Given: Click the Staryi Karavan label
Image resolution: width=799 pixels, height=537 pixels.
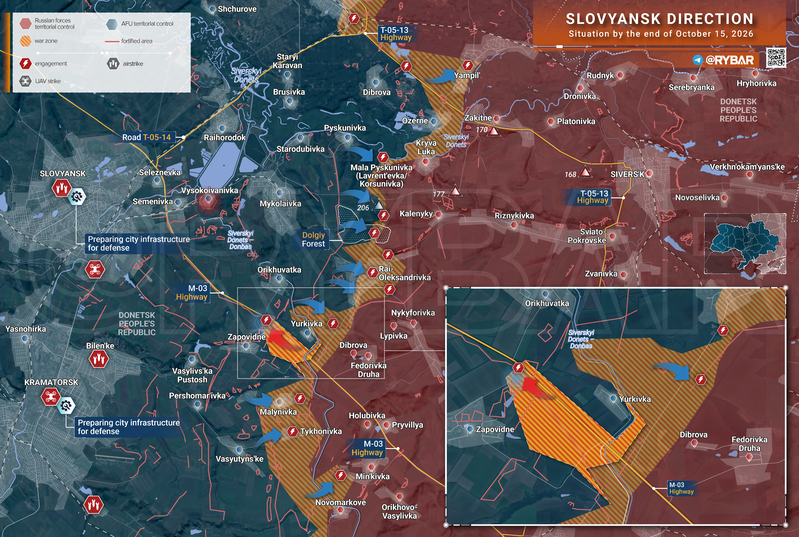Looking at the screenshot, I should [287, 61].
